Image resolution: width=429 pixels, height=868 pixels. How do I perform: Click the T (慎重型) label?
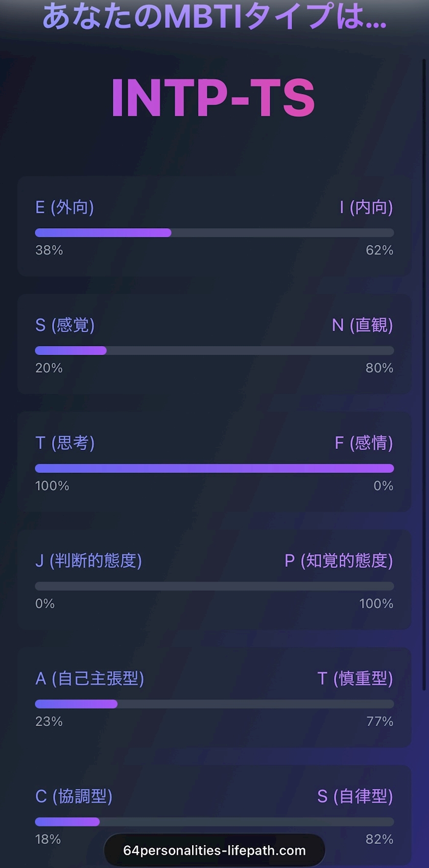[355, 679]
